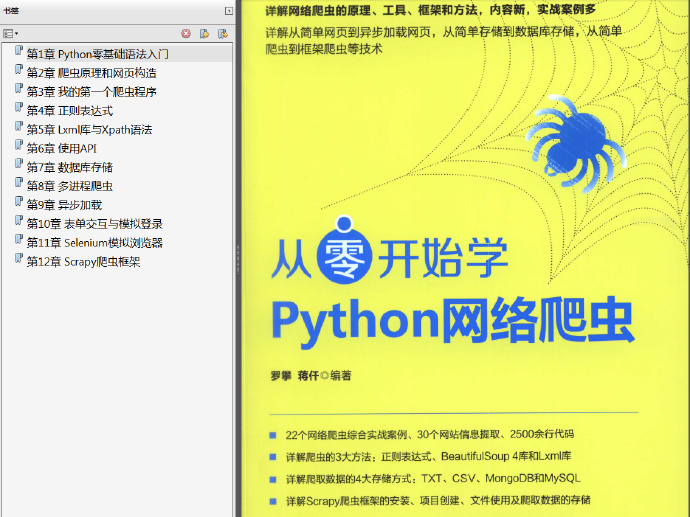The image size is (690, 517).
Task: Click the bookmark icon beside 第2章
Action: coord(18,70)
